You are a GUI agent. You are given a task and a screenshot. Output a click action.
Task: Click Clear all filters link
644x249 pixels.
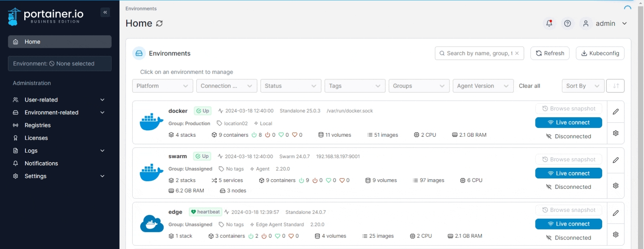pos(529,86)
